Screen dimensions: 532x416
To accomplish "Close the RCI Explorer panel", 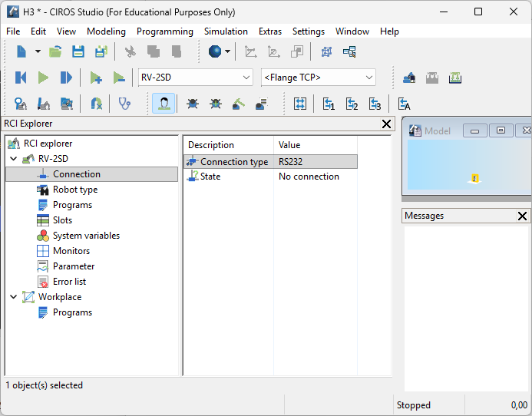I will tap(386, 124).
